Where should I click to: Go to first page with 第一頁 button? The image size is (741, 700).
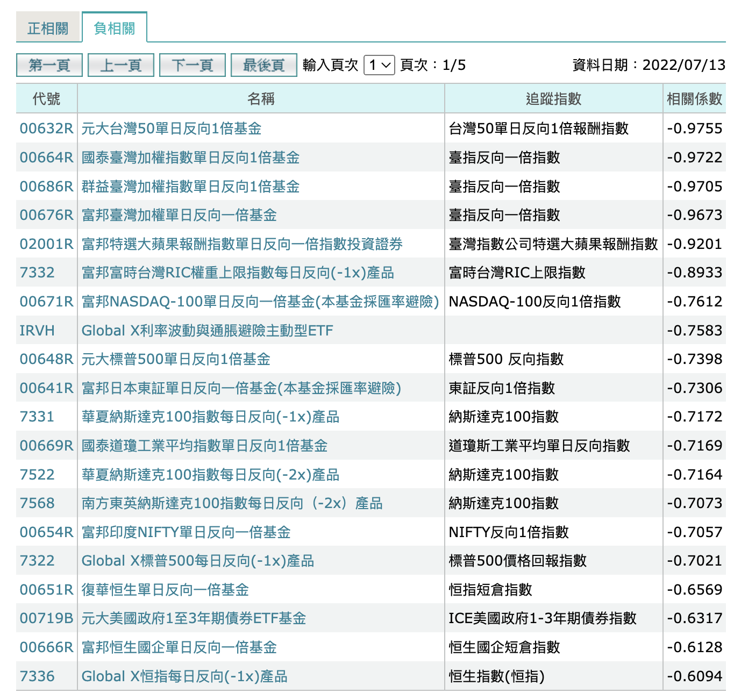(49, 65)
